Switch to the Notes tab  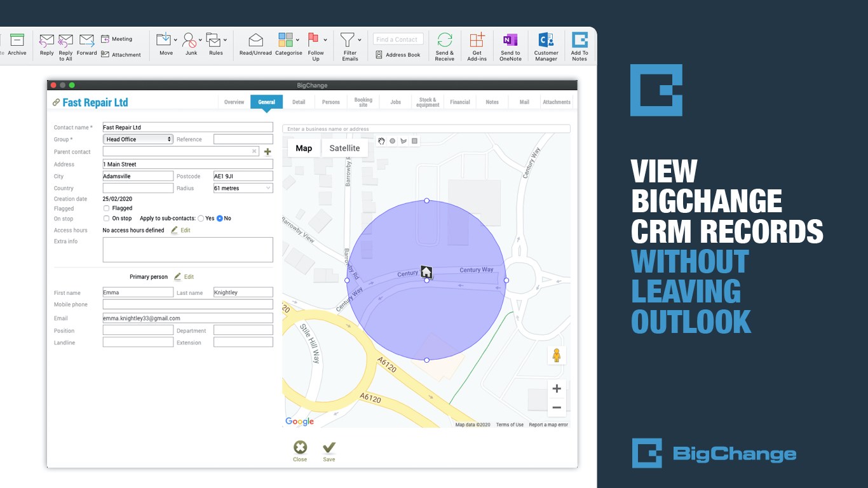[x=492, y=102]
